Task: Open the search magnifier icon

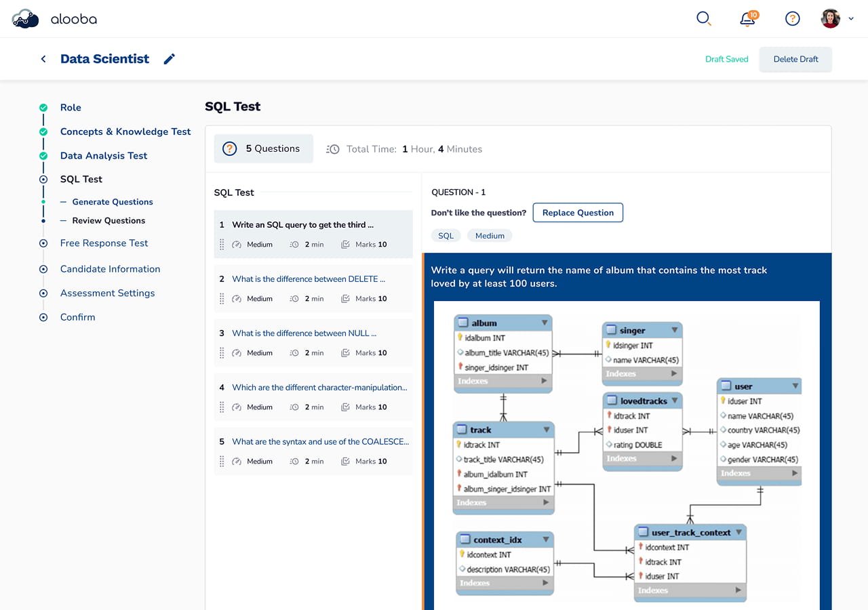Action: point(704,19)
